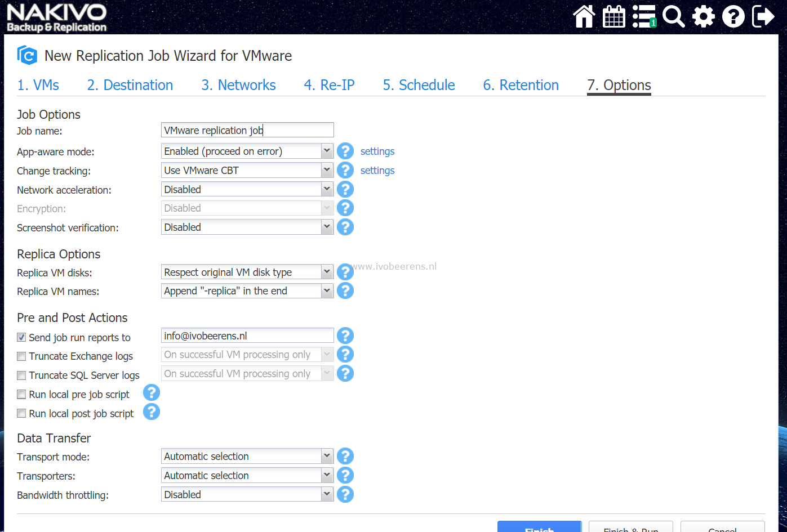Enable Truncate Exchange logs checkbox
The image size is (787, 532).
pos(21,356)
